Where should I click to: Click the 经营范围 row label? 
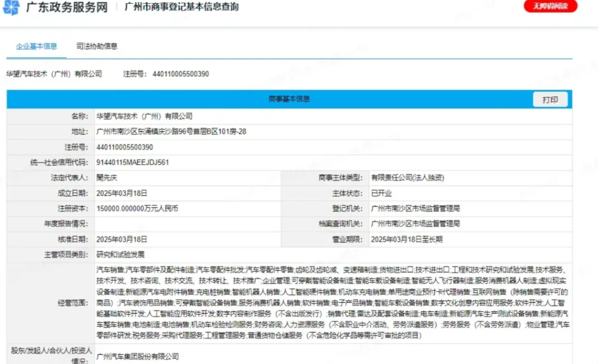click(x=73, y=303)
